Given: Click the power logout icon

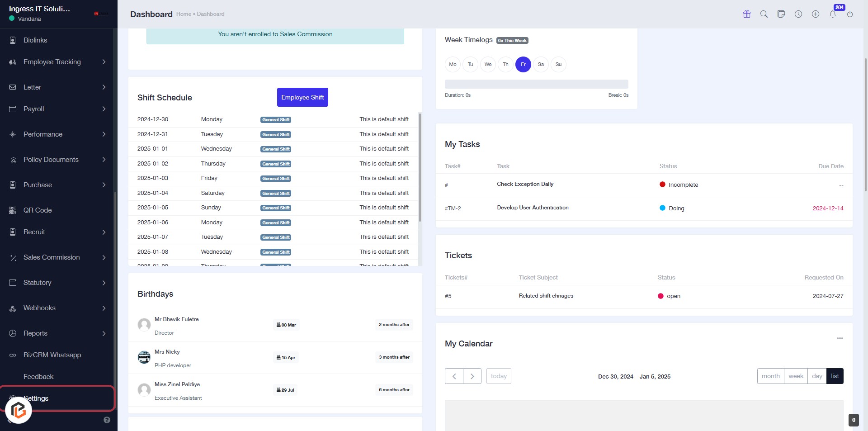Looking at the screenshot, I should point(850,14).
